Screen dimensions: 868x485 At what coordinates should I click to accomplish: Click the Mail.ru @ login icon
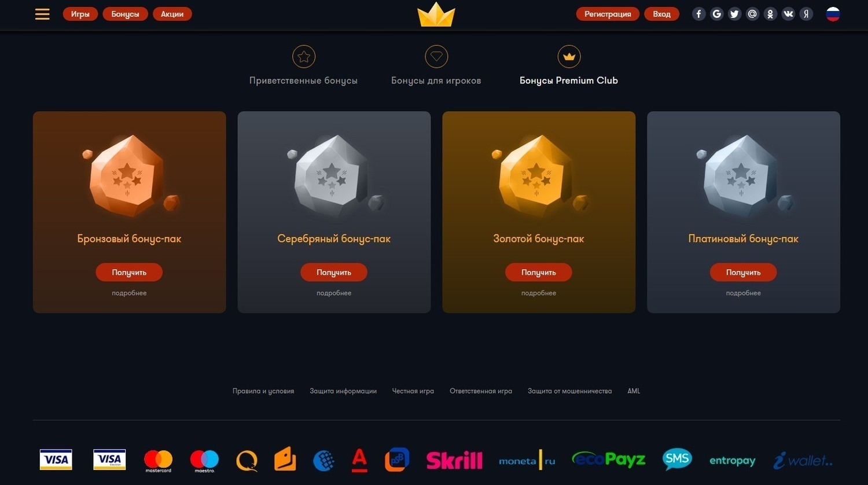752,14
